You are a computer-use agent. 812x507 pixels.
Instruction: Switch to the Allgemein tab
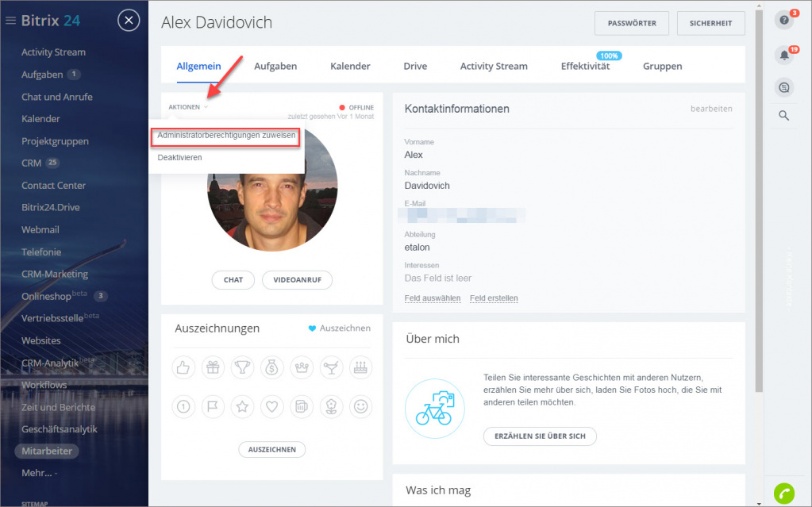point(199,67)
